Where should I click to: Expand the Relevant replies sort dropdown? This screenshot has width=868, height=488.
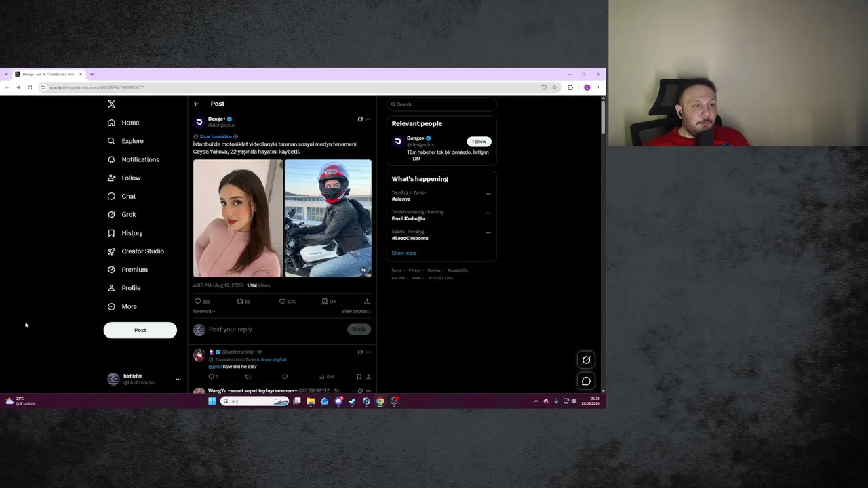click(204, 312)
